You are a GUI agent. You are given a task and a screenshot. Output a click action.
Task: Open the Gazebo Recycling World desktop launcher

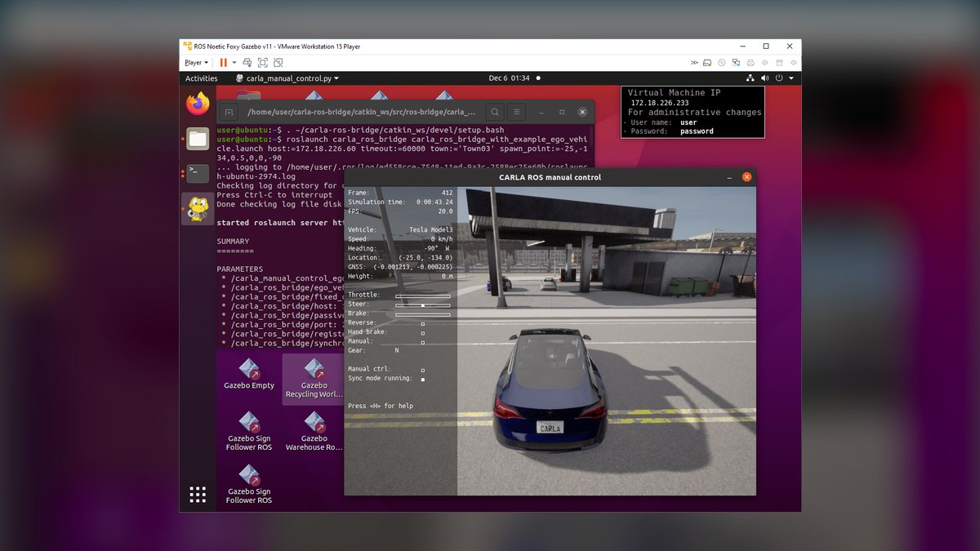[x=314, y=379]
